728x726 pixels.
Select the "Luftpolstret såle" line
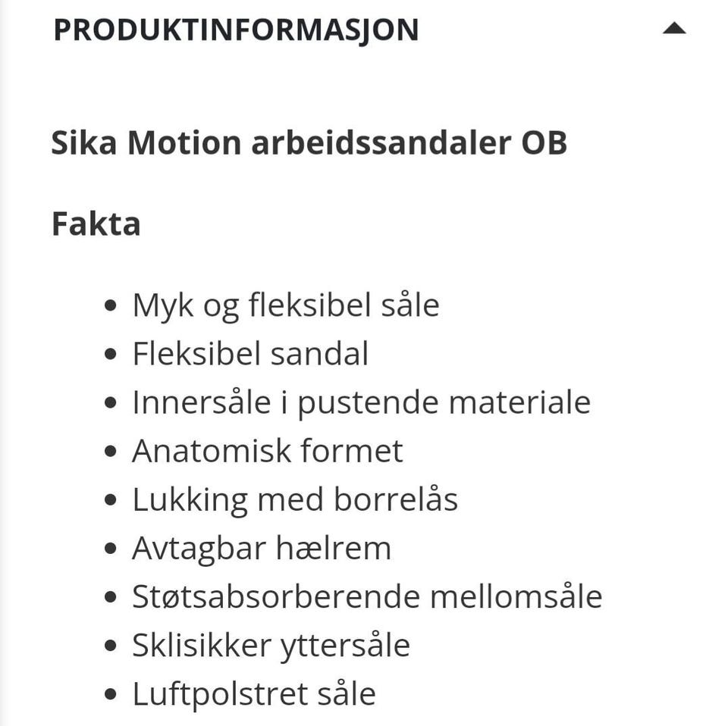tap(254, 693)
